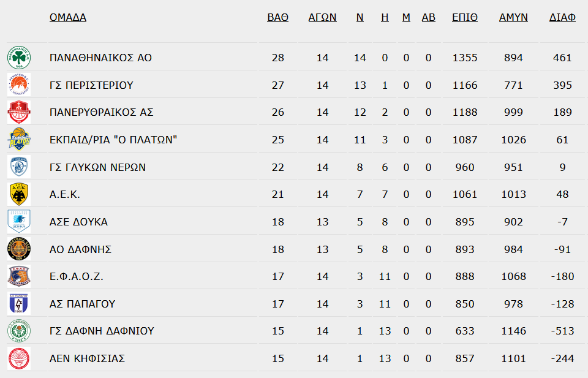Image resolution: width=588 pixels, height=378 pixels.
Task: Click the Panathinaikos green shamrock logo
Action: click(19, 58)
